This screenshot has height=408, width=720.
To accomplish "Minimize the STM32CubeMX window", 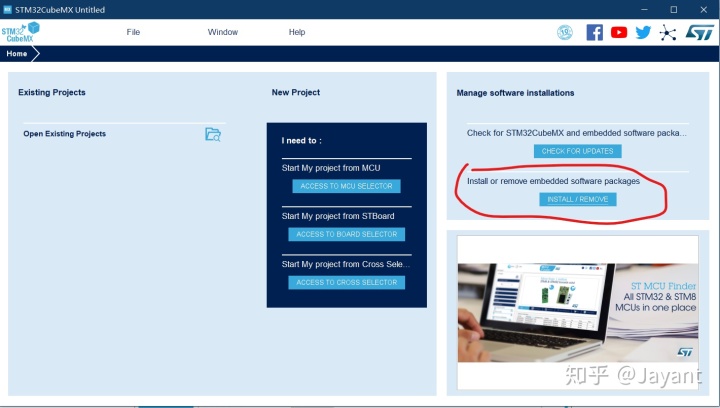I will [x=644, y=9].
